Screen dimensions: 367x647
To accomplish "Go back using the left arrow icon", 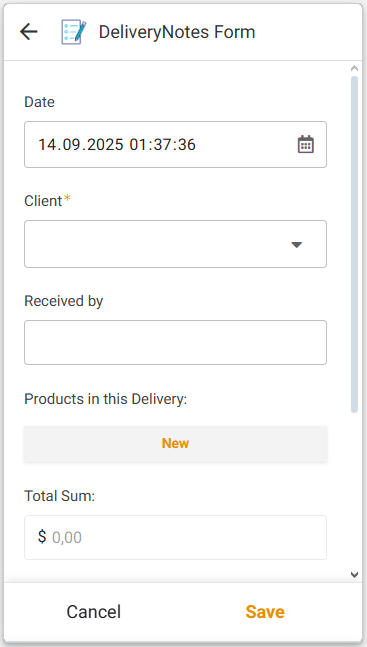I will click(28, 32).
